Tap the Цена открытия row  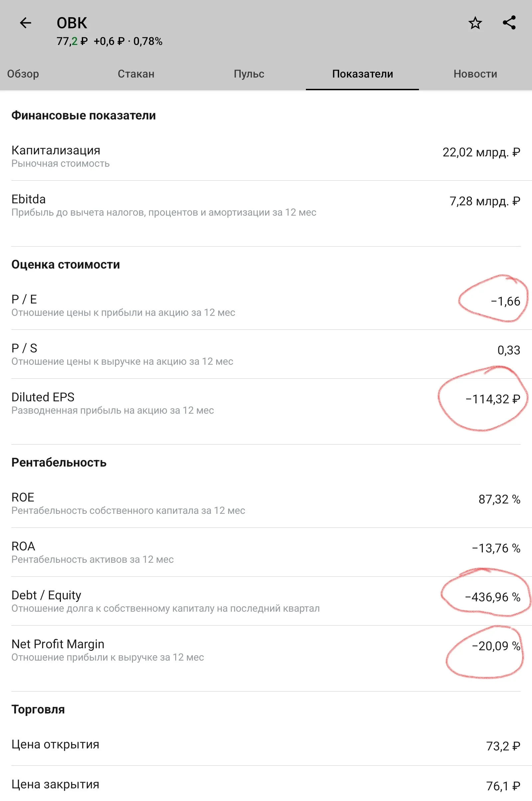266,745
